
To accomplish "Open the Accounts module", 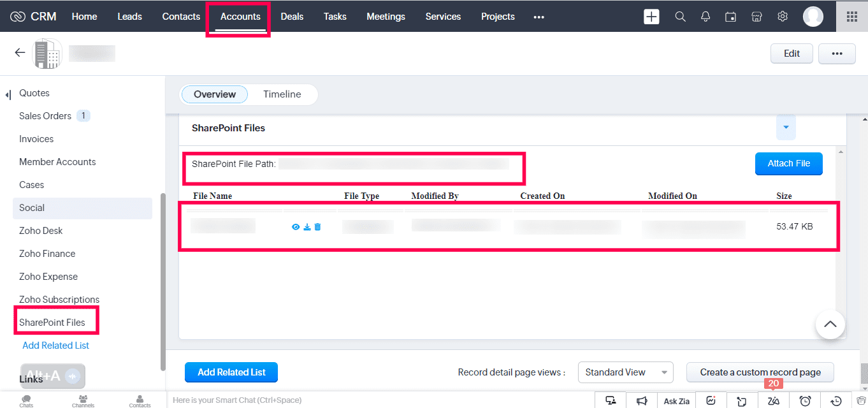I will tap(240, 17).
